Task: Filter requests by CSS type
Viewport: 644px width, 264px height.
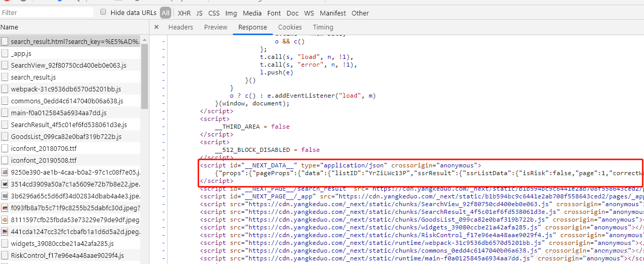Action: (x=214, y=13)
